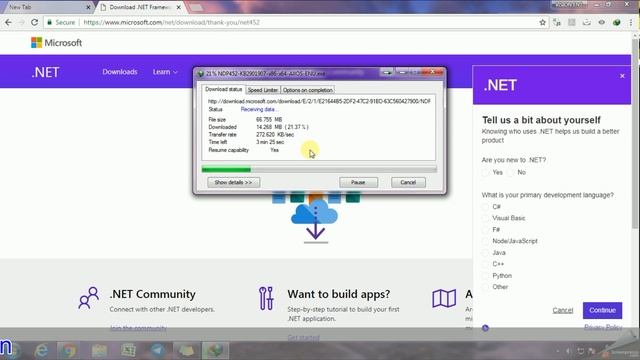640x360 pixels.
Task: Click the Microsoft logo in page header
Action: pos(56,42)
